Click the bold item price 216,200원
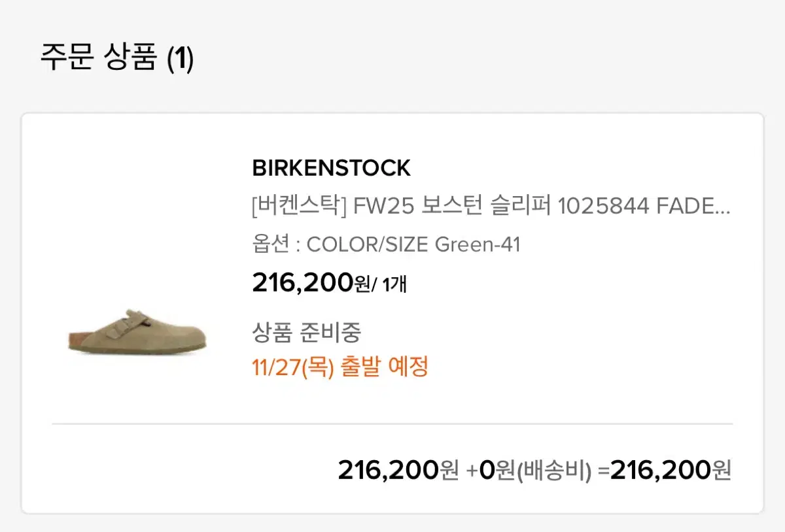This screenshot has width=785, height=532. pyautogui.click(x=311, y=283)
